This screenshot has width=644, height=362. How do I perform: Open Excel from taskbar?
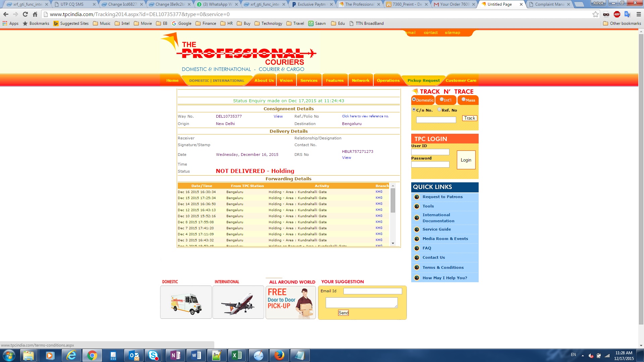click(237, 355)
